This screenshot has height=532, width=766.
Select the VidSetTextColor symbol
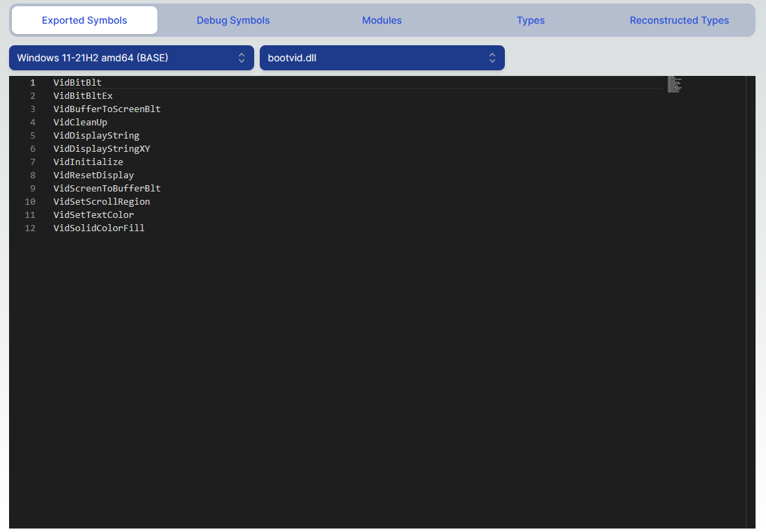click(x=93, y=214)
